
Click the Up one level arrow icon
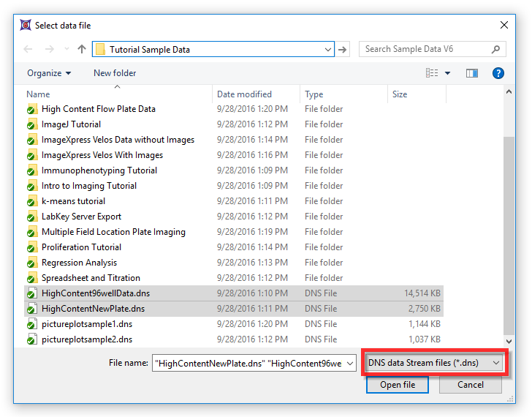[82, 49]
